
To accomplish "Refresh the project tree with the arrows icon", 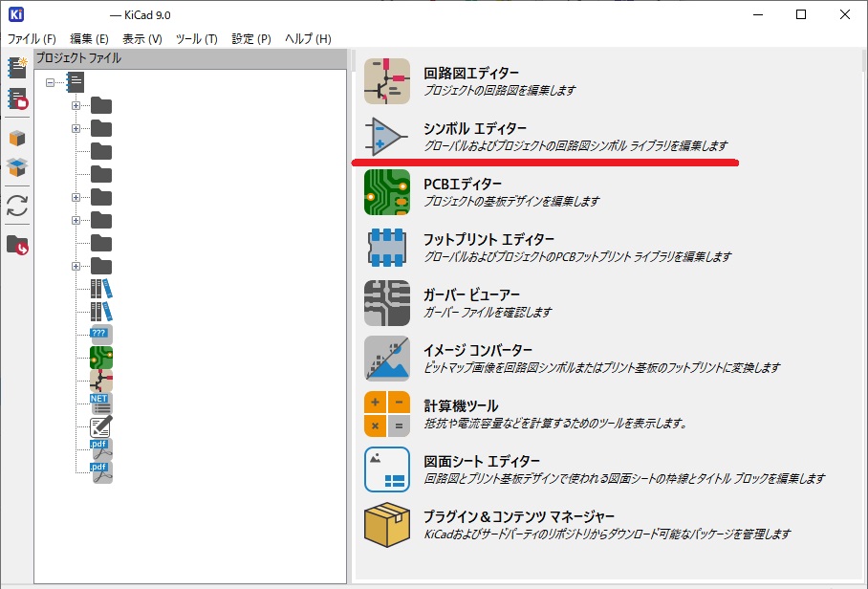I will [x=17, y=206].
